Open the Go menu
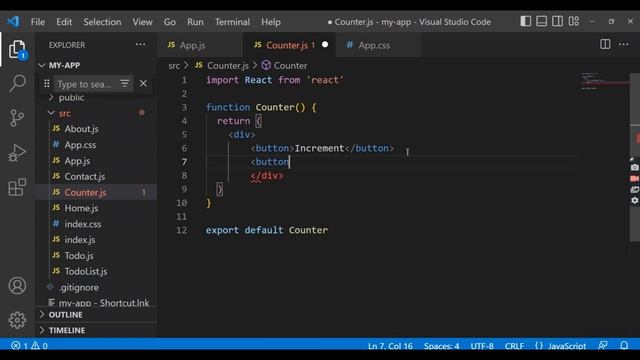 click(x=170, y=22)
